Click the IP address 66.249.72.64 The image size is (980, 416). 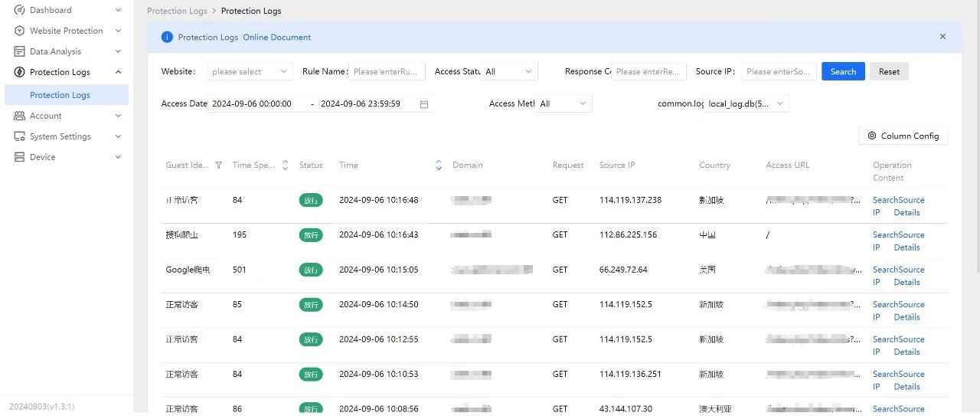pyautogui.click(x=623, y=270)
